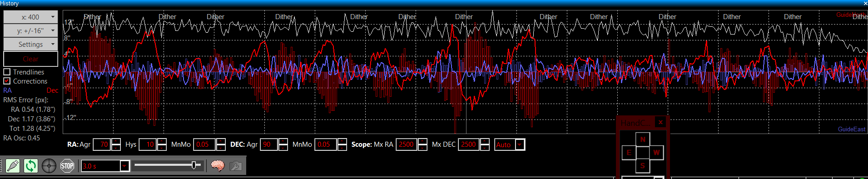Click the STOP sign icon
Image resolution: width=868 pixels, height=179 pixels.
coord(67,166)
